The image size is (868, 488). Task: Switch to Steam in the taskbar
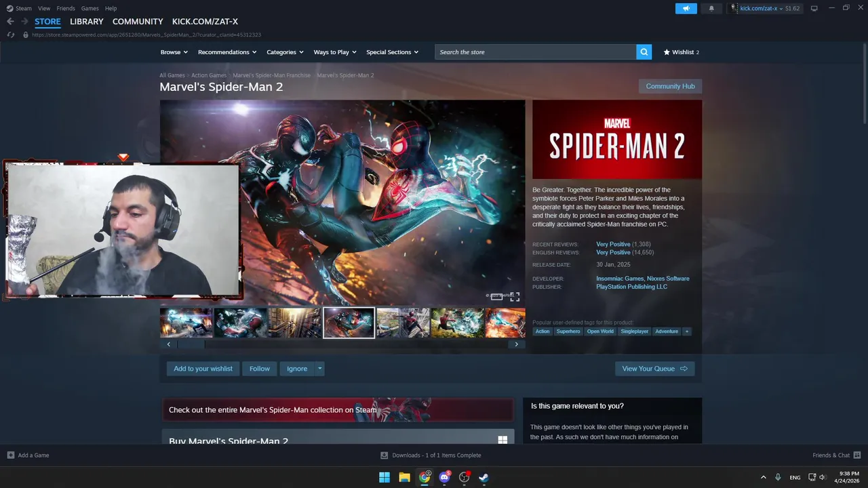click(x=484, y=477)
